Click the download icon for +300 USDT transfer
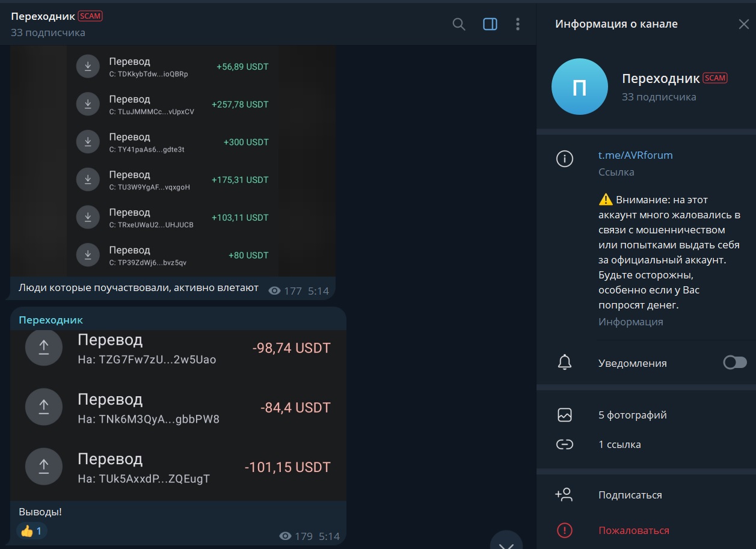This screenshot has width=756, height=549. (x=88, y=142)
